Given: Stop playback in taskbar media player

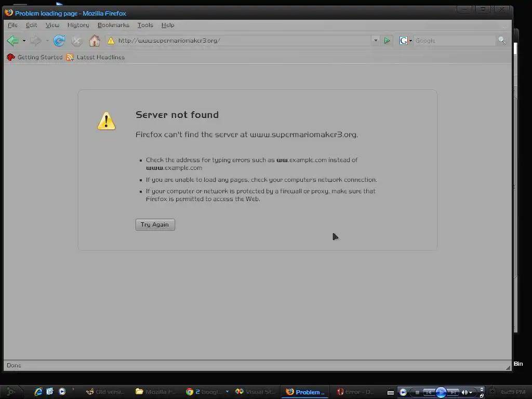Looking at the screenshot, I should point(417,393).
